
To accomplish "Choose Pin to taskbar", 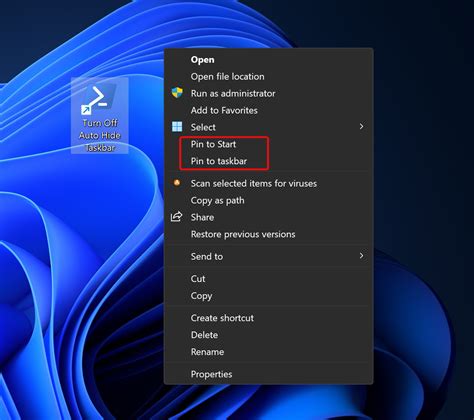I will coord(269,161).
